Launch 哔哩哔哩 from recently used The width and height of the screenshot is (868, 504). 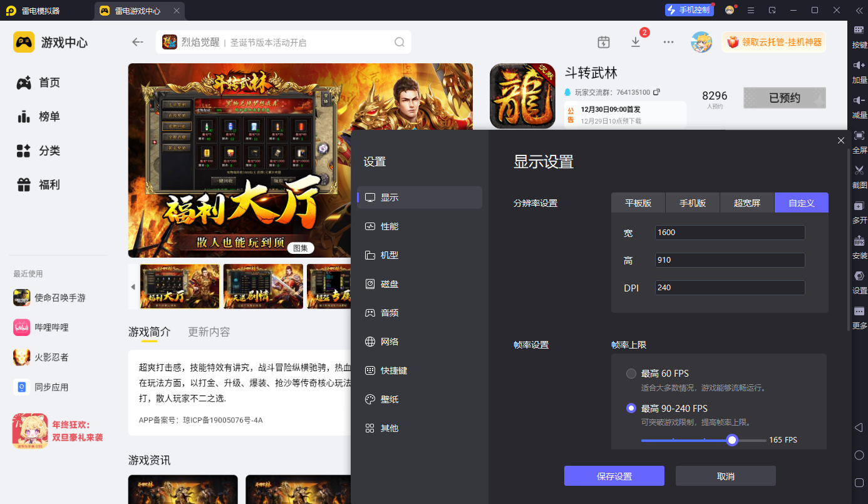click(x=41, y=327)
